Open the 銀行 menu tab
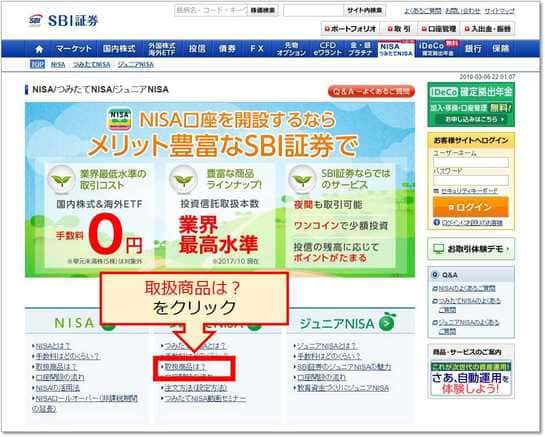 [x=473, y=49]
